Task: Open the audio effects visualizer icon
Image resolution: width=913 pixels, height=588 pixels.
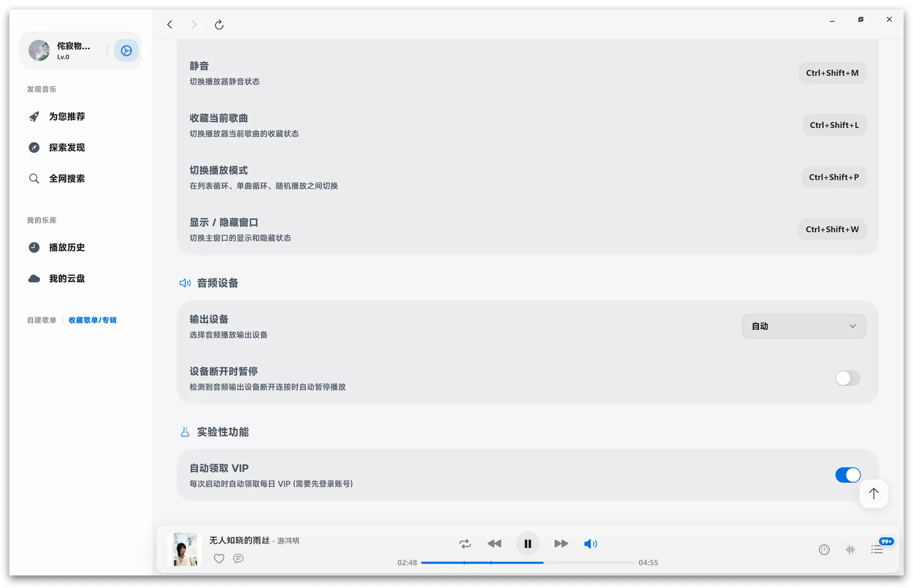Action: 851,549
